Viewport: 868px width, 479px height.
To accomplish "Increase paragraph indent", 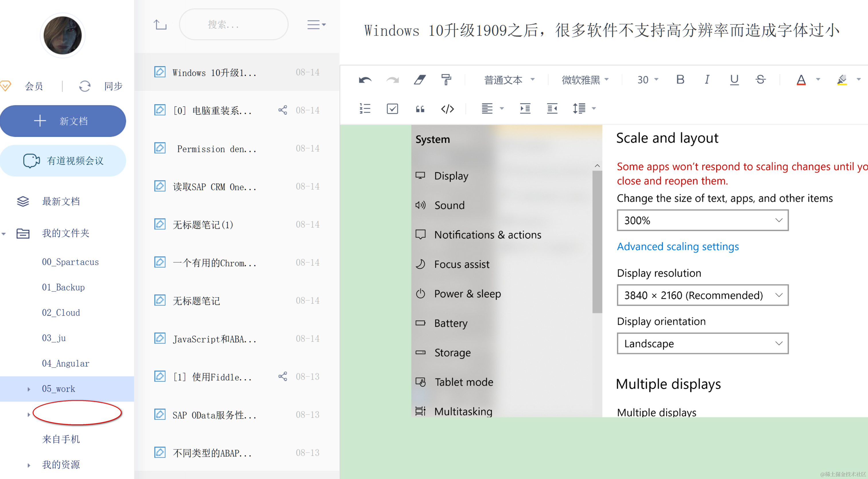I will pos(525,109).
